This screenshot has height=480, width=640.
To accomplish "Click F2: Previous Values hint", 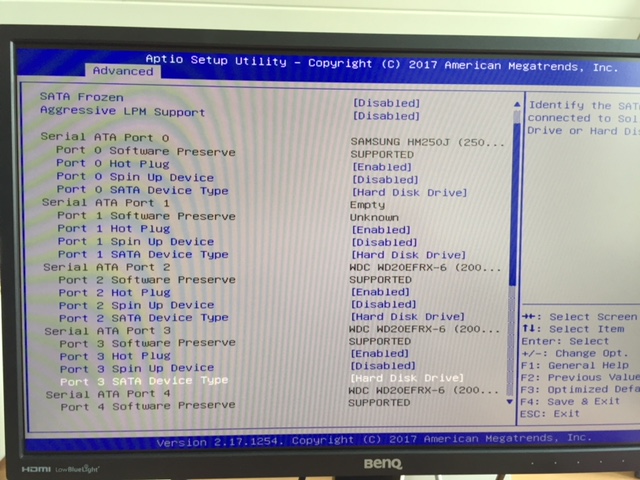I will click(x=580, y=378).
